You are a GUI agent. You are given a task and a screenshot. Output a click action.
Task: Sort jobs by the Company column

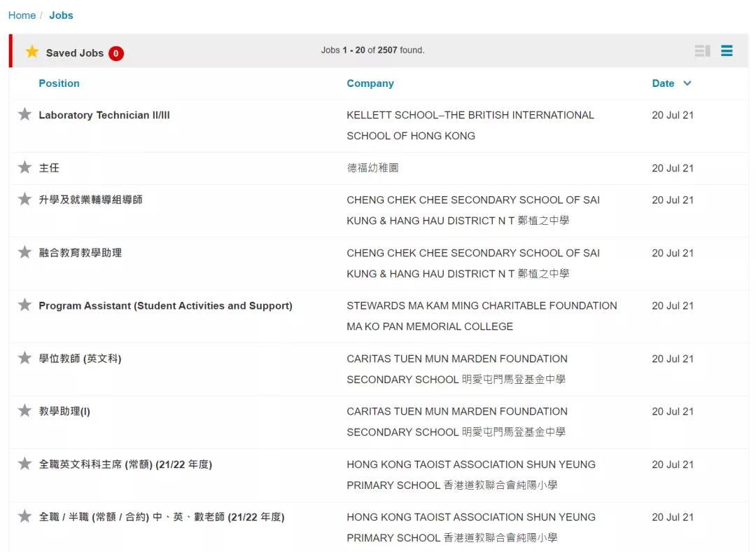(x=370, y=83)
